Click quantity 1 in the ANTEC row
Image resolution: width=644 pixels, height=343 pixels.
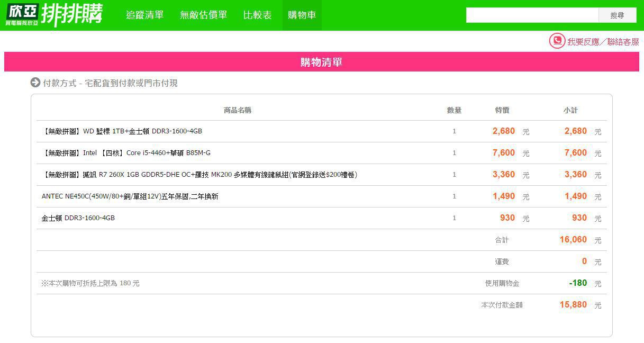[x=454, y=196]
